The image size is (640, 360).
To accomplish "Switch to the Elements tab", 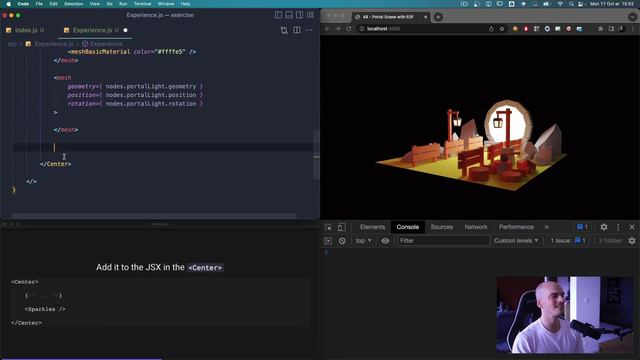I will (x=372, y=227).
